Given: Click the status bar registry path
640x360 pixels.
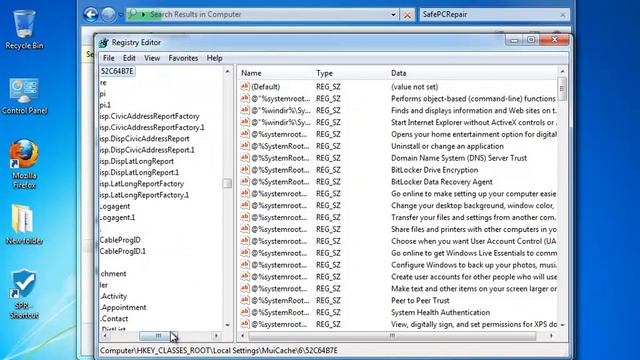Looking at the screenshot, I should [219, 350].
